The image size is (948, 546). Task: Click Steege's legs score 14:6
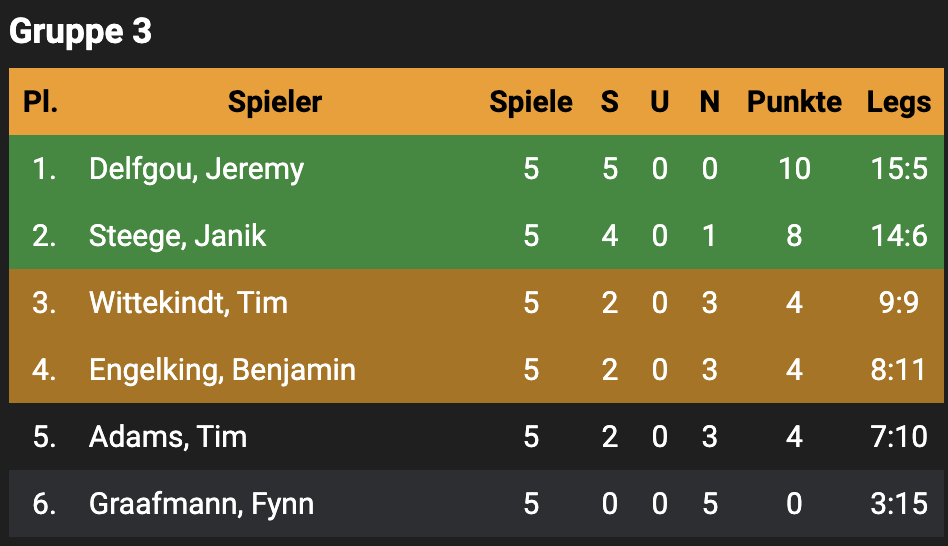click(899, 236)
